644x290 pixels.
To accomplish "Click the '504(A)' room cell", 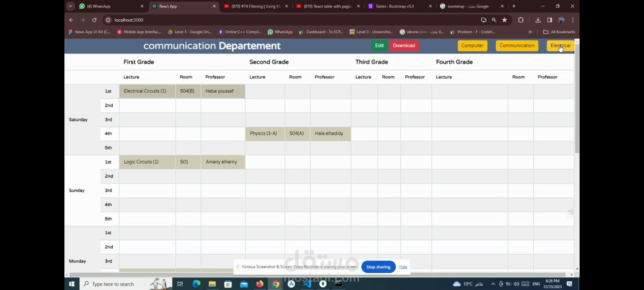I will tap(297, 133).
